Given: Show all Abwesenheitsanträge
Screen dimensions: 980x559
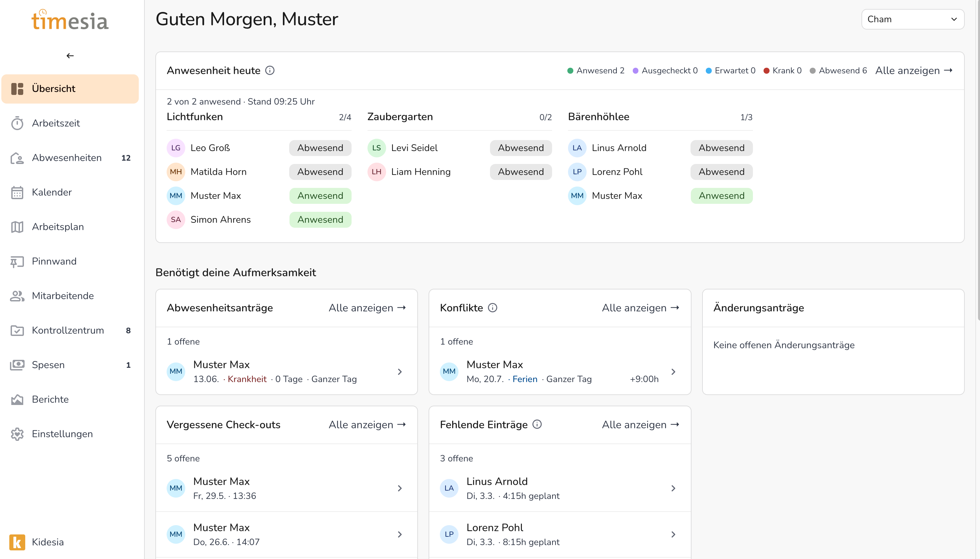Looking at the screenshot, I should click(367, 307).
